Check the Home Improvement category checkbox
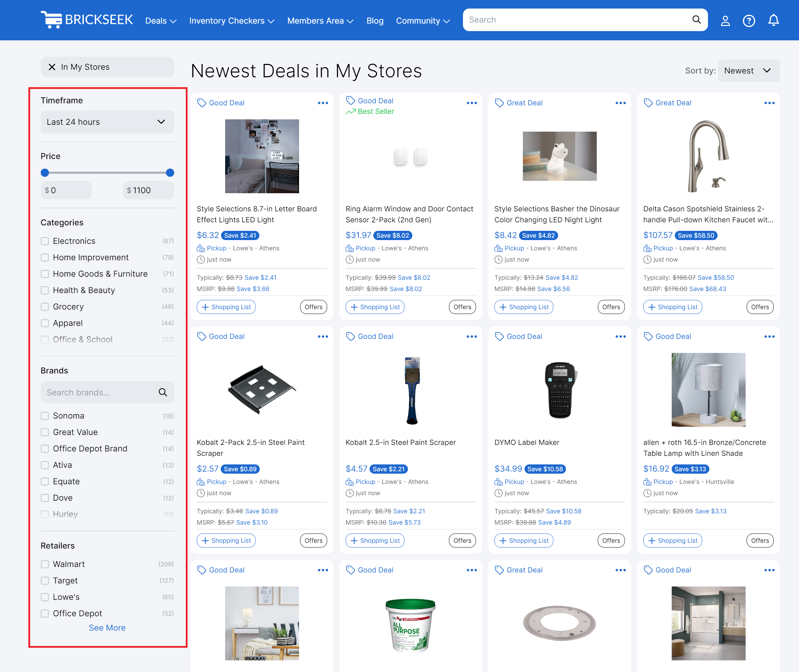 [45, 258]
